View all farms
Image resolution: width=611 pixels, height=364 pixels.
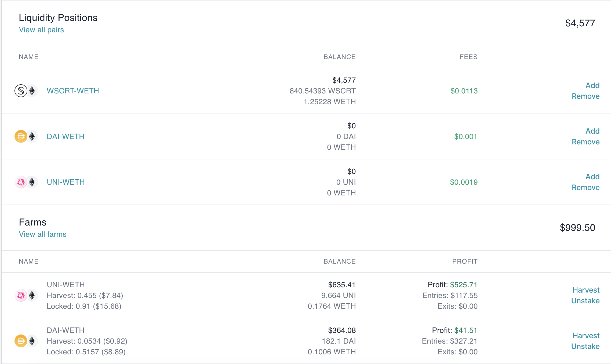[42, 234]
